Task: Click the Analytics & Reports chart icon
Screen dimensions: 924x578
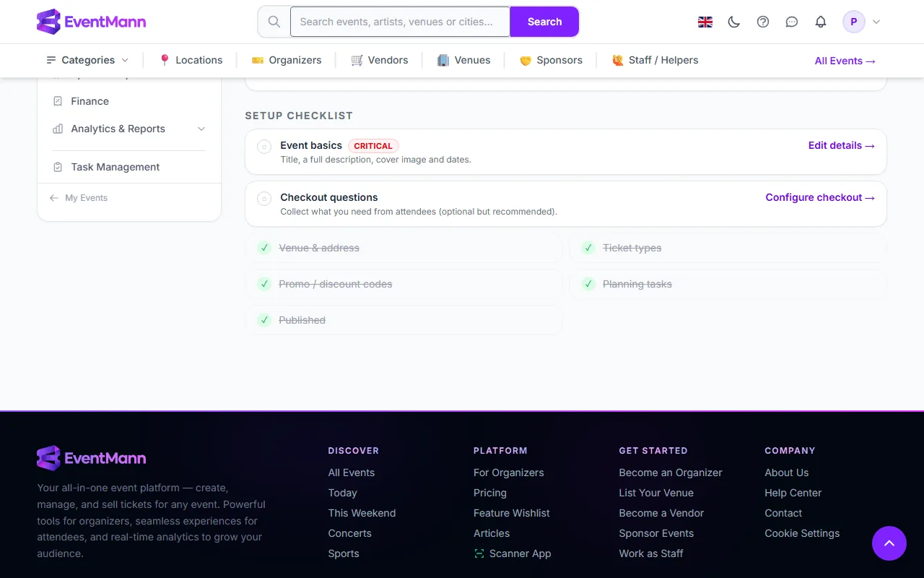Action: [58, 129]
